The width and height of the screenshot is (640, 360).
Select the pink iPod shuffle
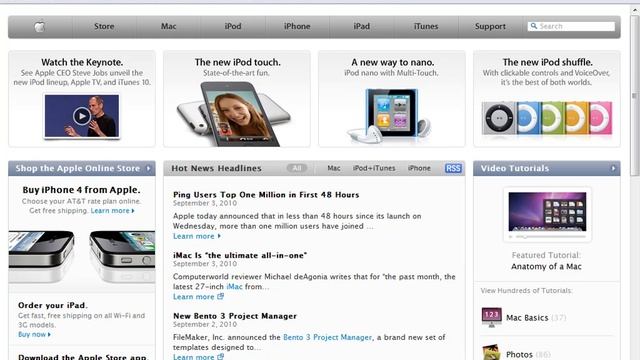pyautogui.click(x=600, y=118)
